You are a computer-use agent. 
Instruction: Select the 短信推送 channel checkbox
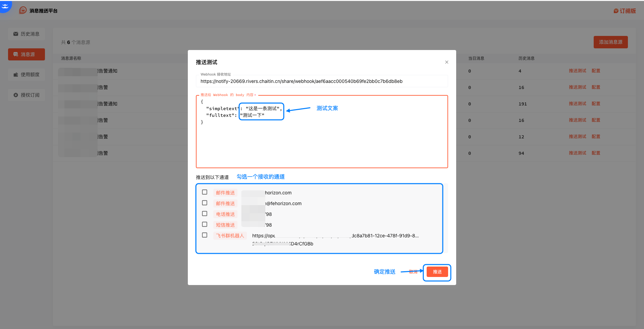pyautogui.click(x=205, y=225)
